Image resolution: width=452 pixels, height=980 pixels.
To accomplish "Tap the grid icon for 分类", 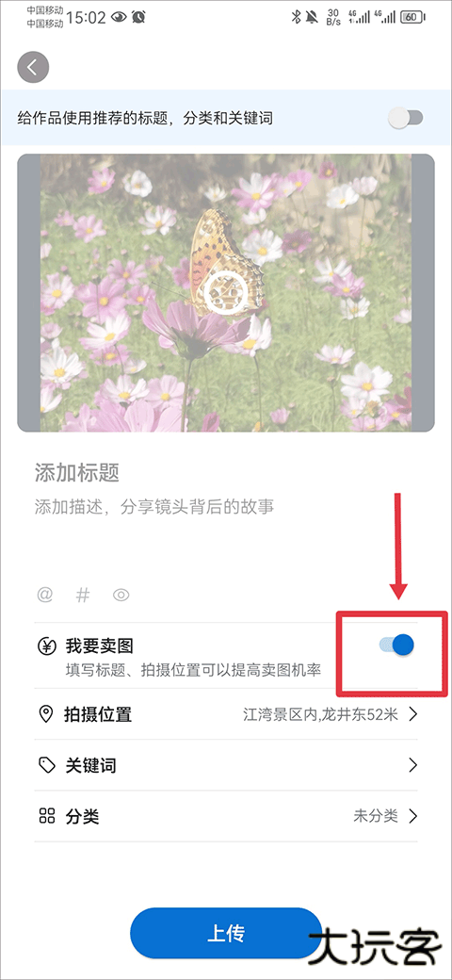I will coord(45,816).
